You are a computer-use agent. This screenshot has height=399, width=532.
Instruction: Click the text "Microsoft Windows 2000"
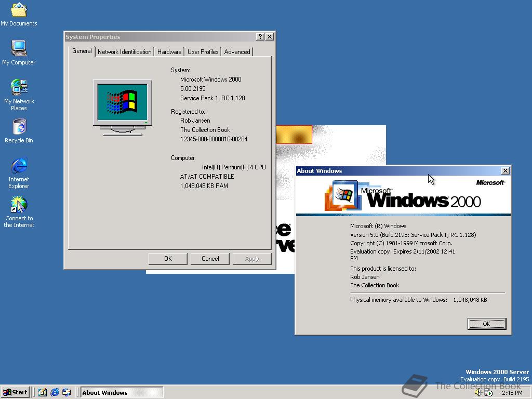[211, 79]
